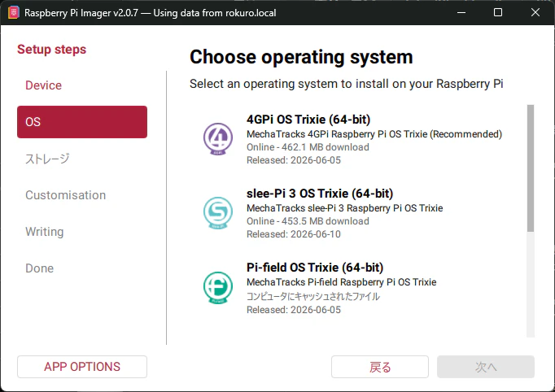
Task: Click 'MechaTracks slee-Pi 3 Raspberry Pi OS Trixie'
Action: 345,208
